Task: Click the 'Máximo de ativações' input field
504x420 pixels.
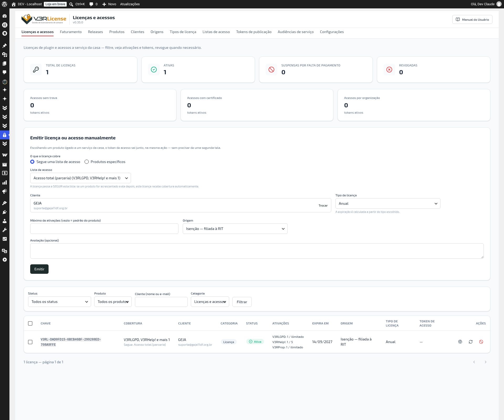Action: tap(104, 229)
